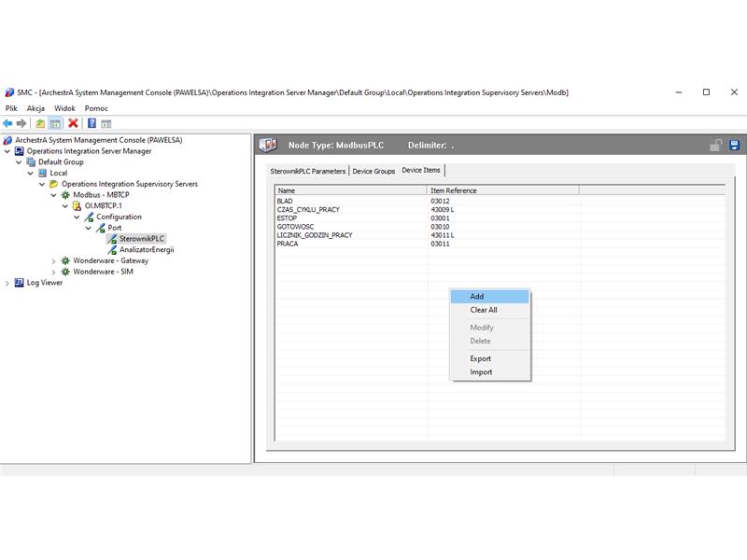Viewport: 747px width, 560px height.
Task: Click the Save diskette icon in the node header
Action: tap(734, 145)
